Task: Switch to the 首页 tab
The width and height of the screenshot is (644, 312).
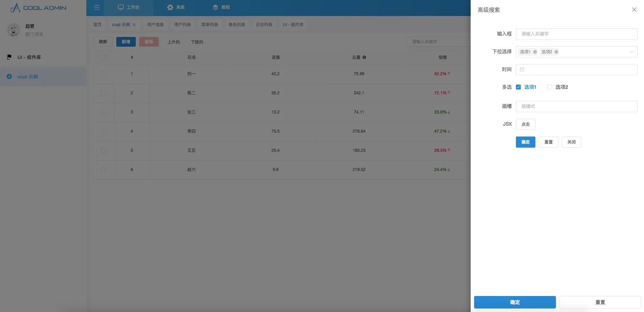Action: coord(97,25)
